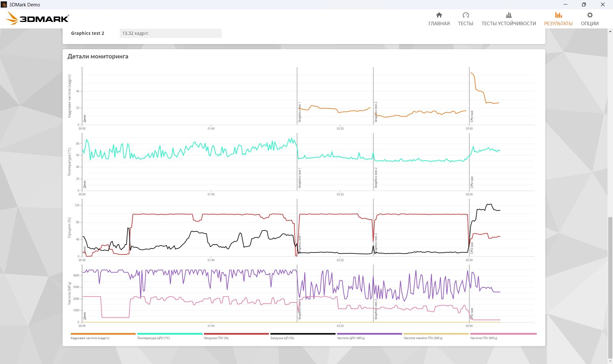This screenshot has width=613, height=364.
Task: Toggle Частота памяти ГПУ legend entry
Action: pos(423,338)
